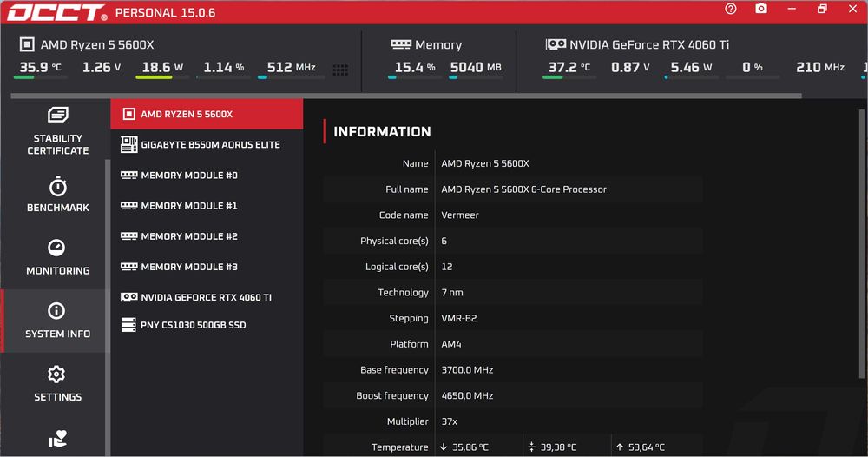Click the Monitoring gauge icon
Image resolution: width=868 pixels, height=457 pixels.
[x=56, y=248]
